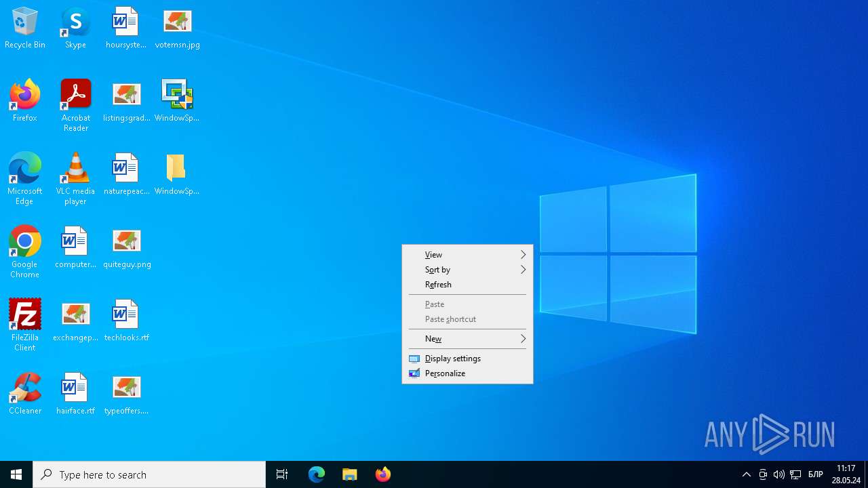Screen dimensions: 868x488
Task: Launch Microsoft Edge from the taskbar
Action: 317,474
